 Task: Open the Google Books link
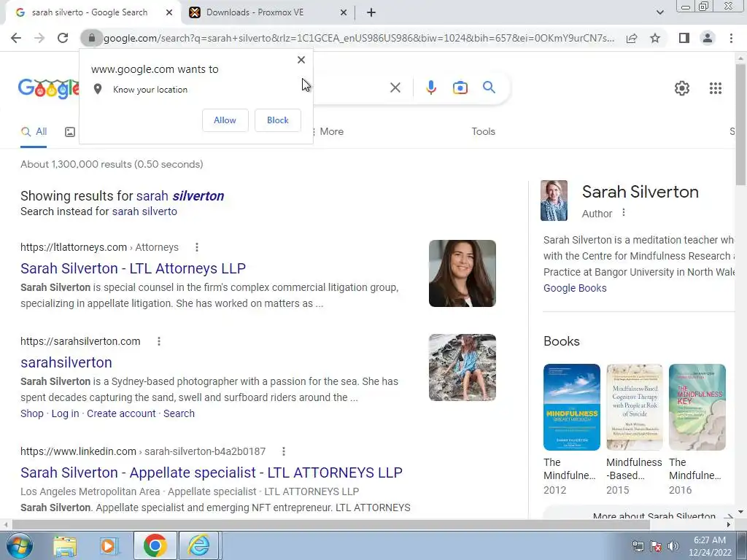click(575, 288)
